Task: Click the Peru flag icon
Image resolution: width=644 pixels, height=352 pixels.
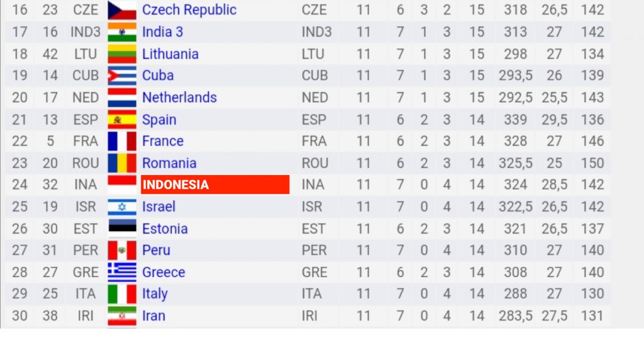Action: click(122, 251)
